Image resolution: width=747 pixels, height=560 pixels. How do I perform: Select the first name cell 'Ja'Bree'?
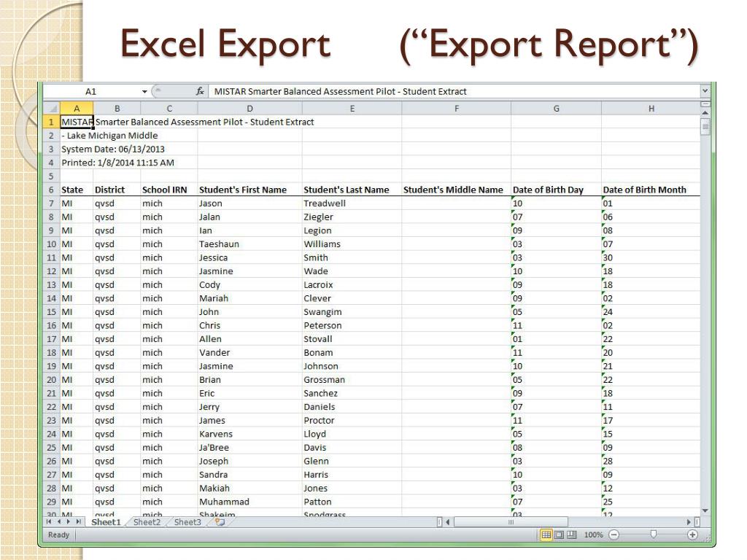tap(249, 448)
